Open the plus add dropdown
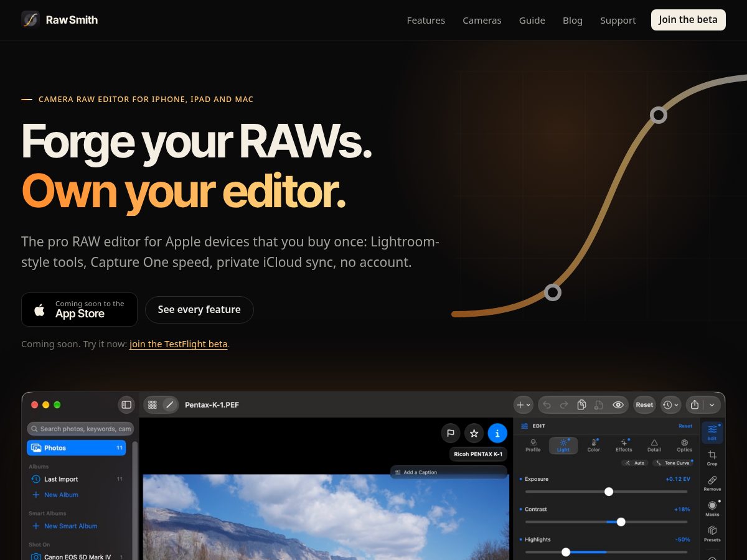 click(x=524, y=405)
